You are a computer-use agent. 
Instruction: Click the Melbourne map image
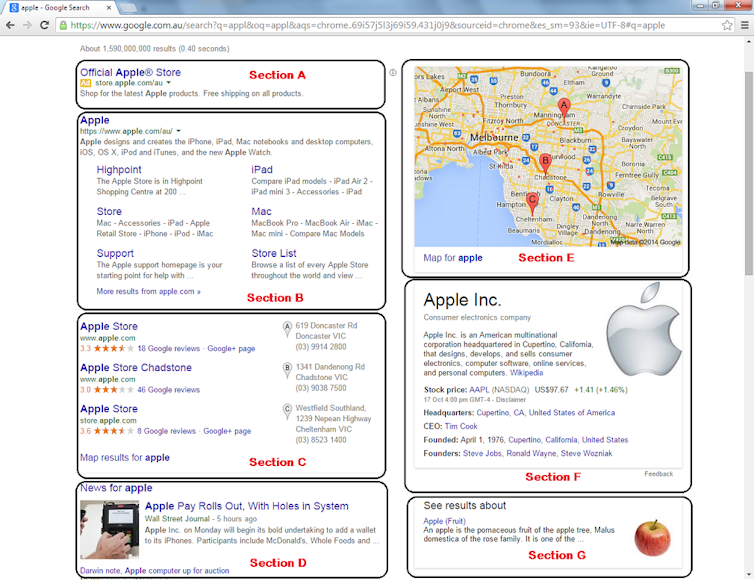point(548,157)
